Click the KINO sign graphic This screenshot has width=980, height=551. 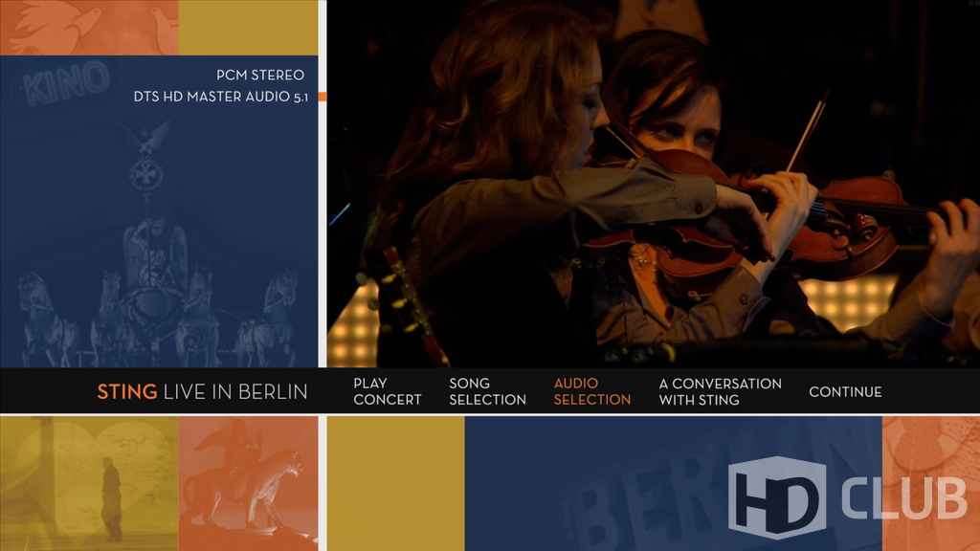pos(65,86)
